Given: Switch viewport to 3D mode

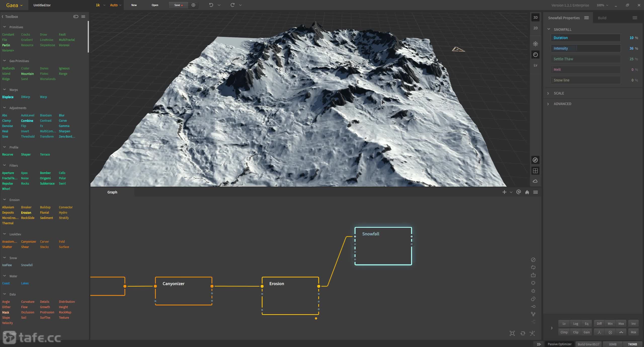Looking at the screenshot, I should [535, 17].
